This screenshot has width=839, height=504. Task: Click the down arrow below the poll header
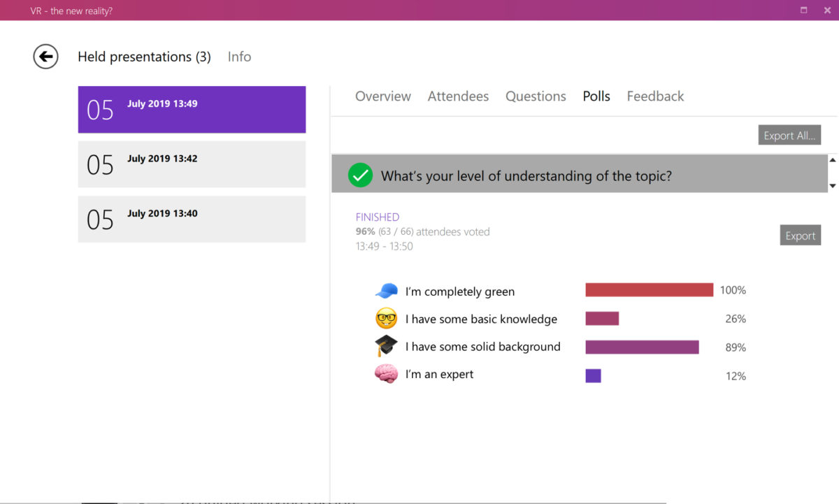click(x=832, y=185)
